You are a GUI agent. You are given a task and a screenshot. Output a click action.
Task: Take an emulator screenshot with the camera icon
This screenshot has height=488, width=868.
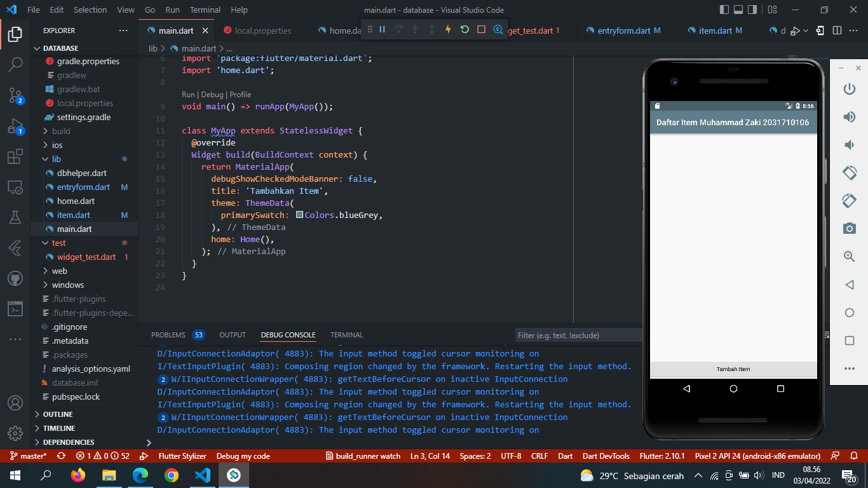point(850,229)
